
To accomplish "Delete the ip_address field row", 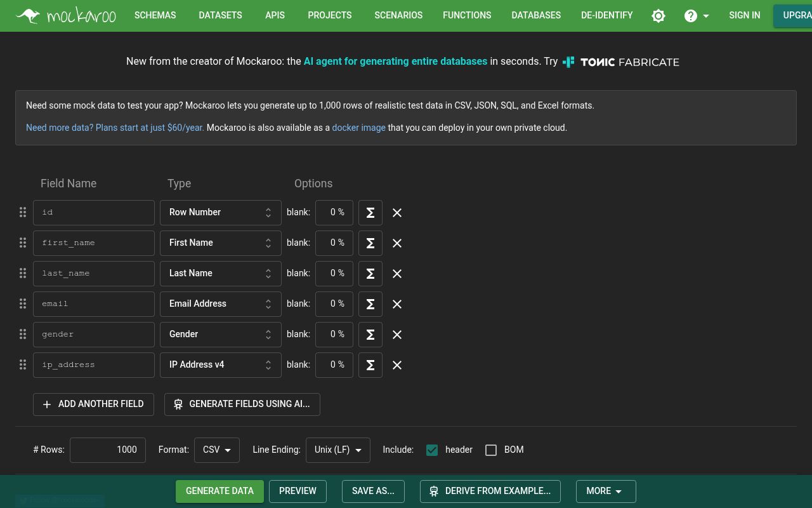I will pyautogui.click(x=397, y=365).
